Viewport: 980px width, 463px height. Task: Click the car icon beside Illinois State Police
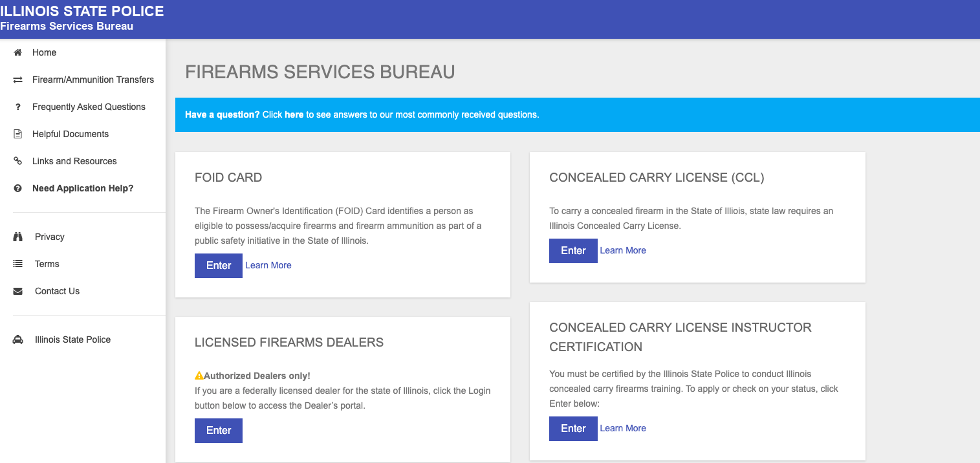pos(18,339)
